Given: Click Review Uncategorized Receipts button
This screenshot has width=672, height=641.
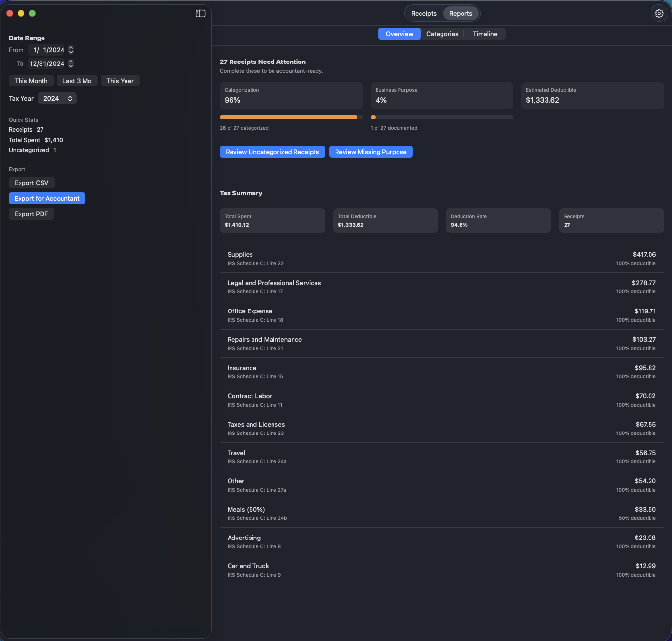Looking at the screenshot, I should (x=272, y=152).
